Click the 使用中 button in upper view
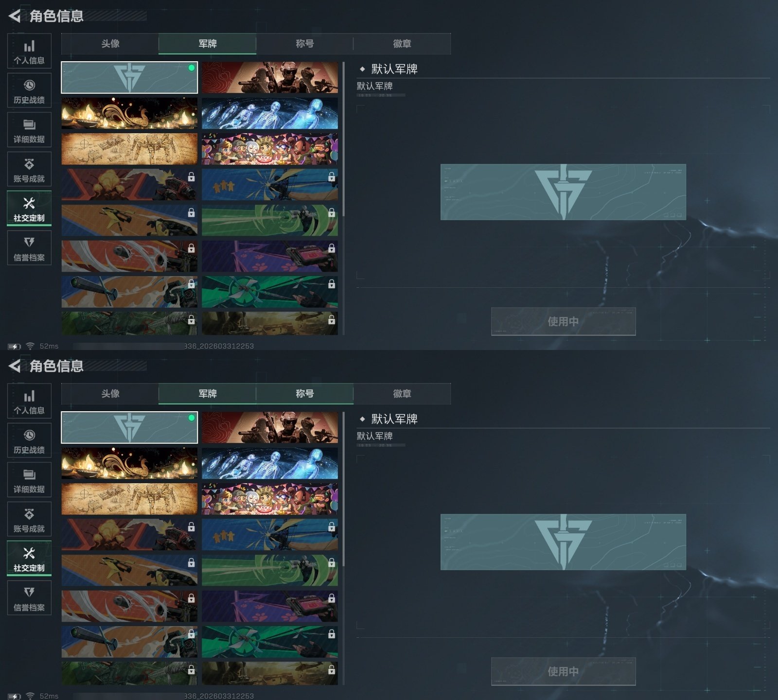This screenshot has height=700, width=778. click(x=563, y=321)
